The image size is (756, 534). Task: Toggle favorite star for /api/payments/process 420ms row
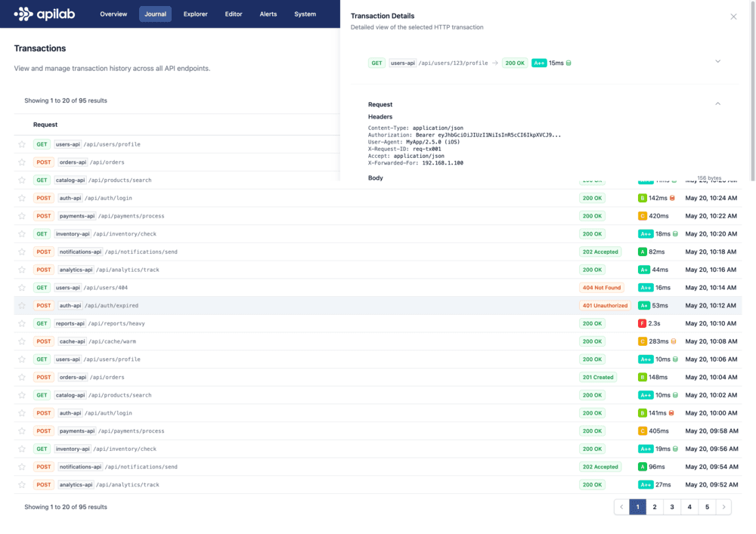[x=22, y=216]
